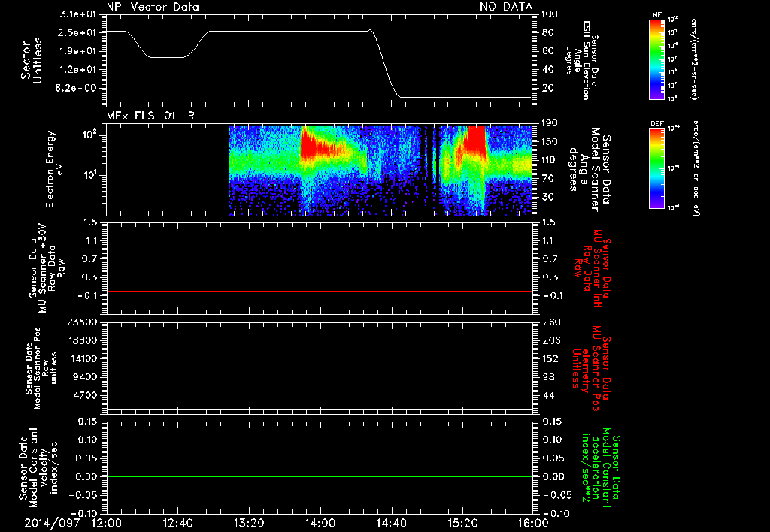
Task: Click the "cnts/(cm**2-sr-sec)" NF units label
Action: [694, 59]
